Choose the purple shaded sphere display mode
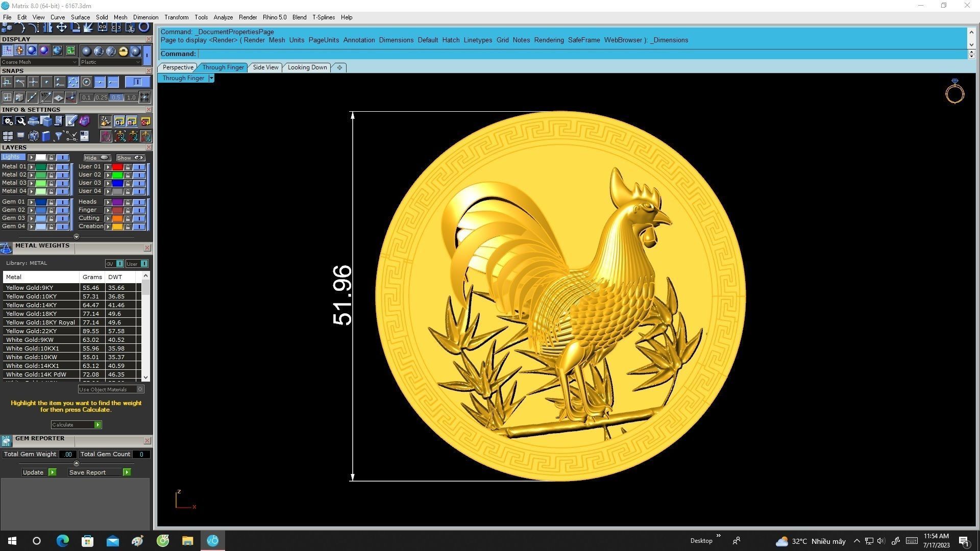 [x=44, y=51]
